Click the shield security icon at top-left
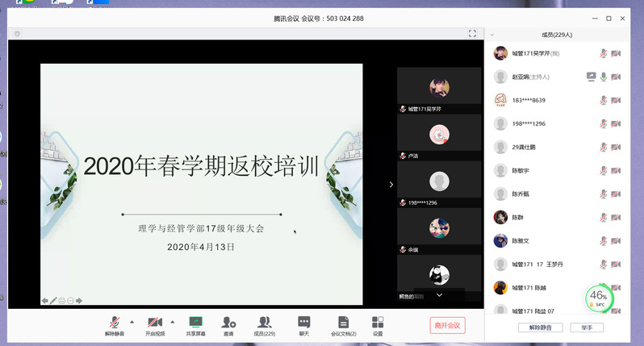644x346 pixels. (18, 34)
